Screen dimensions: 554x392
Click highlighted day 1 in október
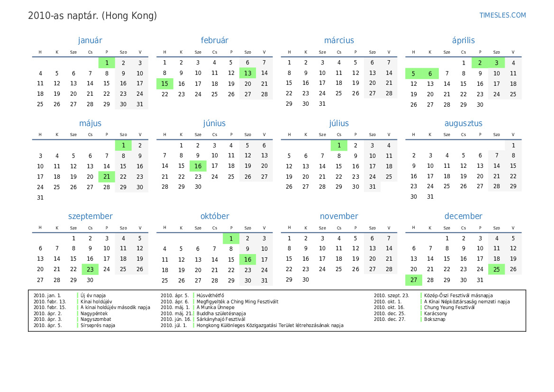tap(231, 238)
